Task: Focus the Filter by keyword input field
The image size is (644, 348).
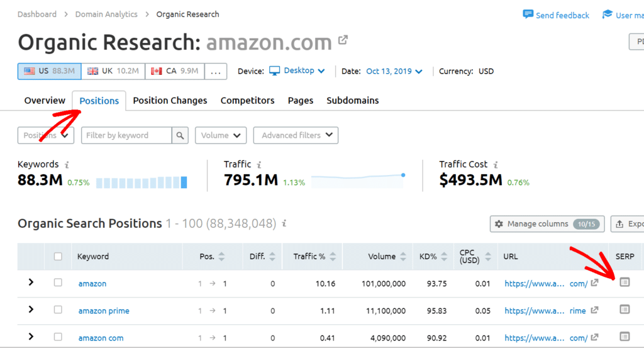Action: tap(126, 135)
